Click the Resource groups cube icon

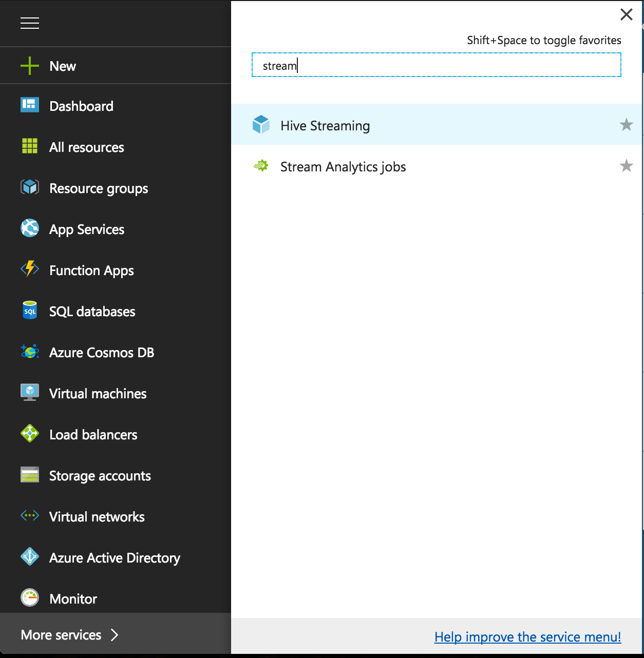tap(30, 187)
